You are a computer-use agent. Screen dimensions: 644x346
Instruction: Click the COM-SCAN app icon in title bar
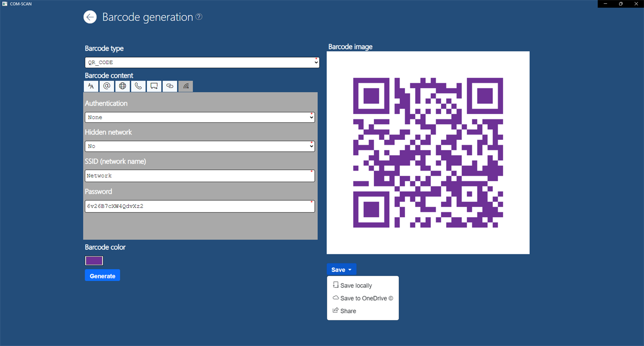click(5, 4)
